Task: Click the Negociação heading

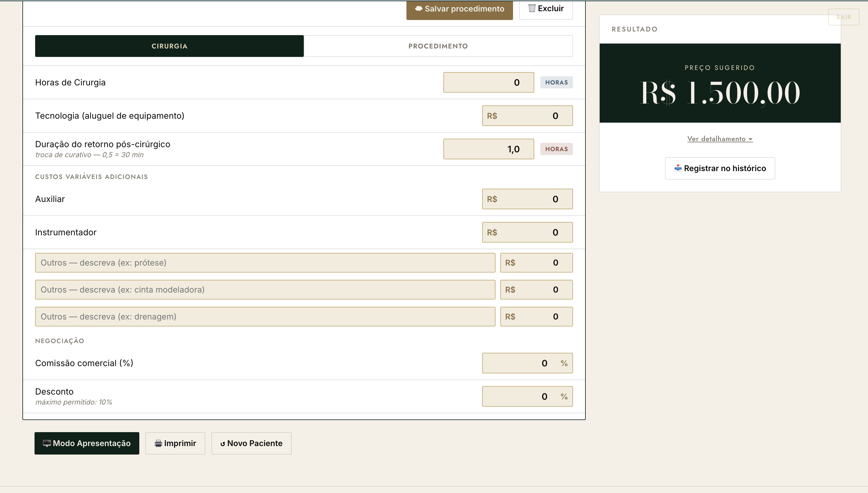Action: pos(60,341)
